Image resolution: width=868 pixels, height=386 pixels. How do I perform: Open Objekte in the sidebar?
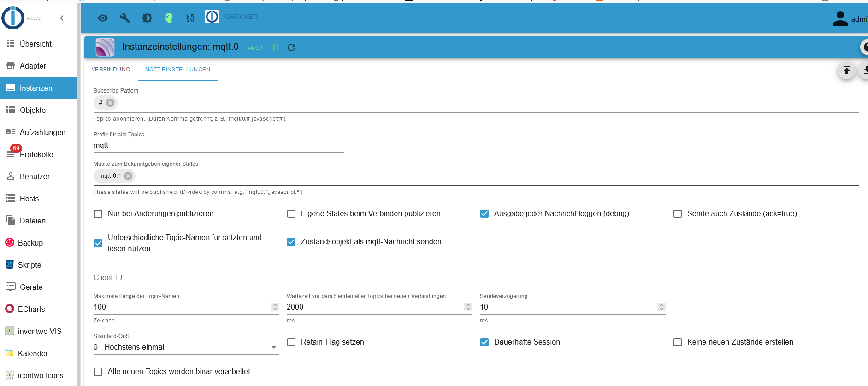pyautogui.click(x=38, y=110)
